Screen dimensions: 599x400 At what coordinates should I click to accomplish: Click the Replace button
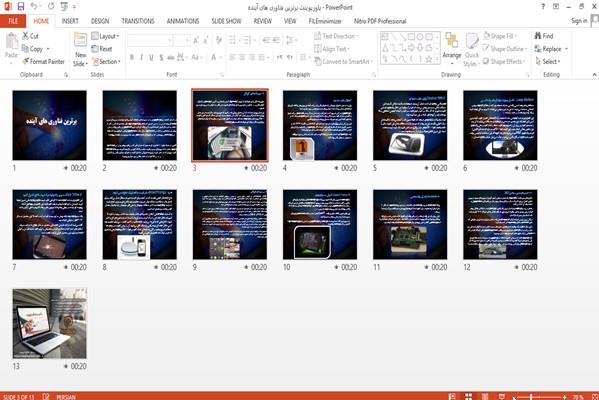(551, 49)
